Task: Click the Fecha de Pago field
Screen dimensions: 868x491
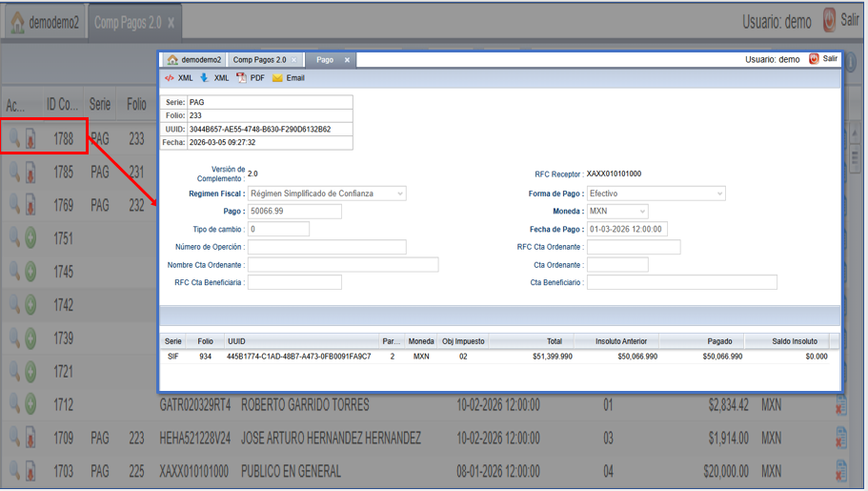Action: (627, 229)
